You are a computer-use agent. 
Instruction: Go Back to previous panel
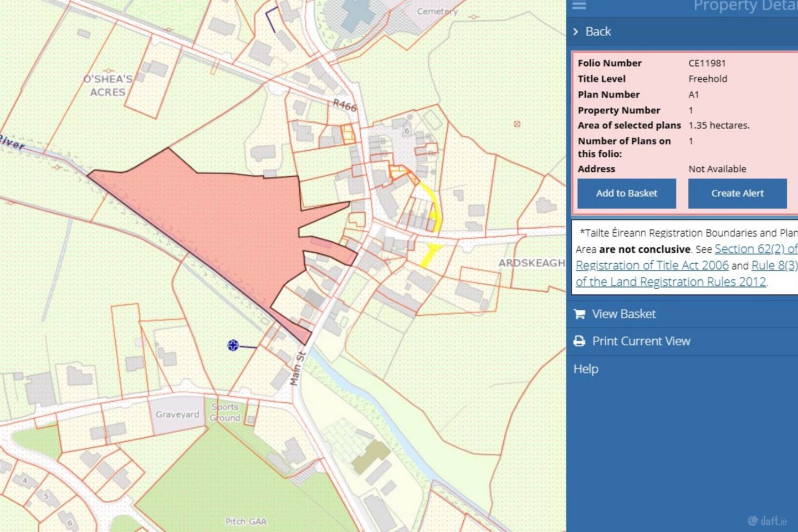598,32
